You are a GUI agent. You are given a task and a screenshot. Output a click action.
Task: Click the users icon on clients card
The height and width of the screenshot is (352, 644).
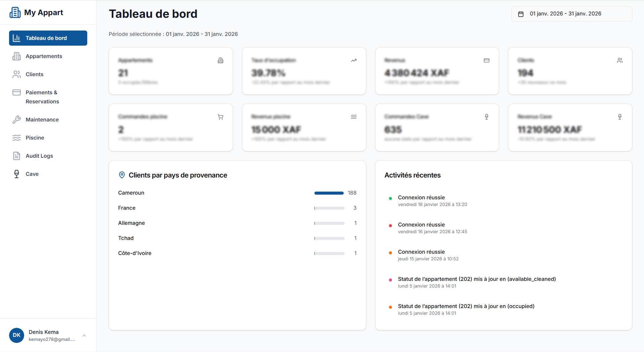click(x=620, y=60)
